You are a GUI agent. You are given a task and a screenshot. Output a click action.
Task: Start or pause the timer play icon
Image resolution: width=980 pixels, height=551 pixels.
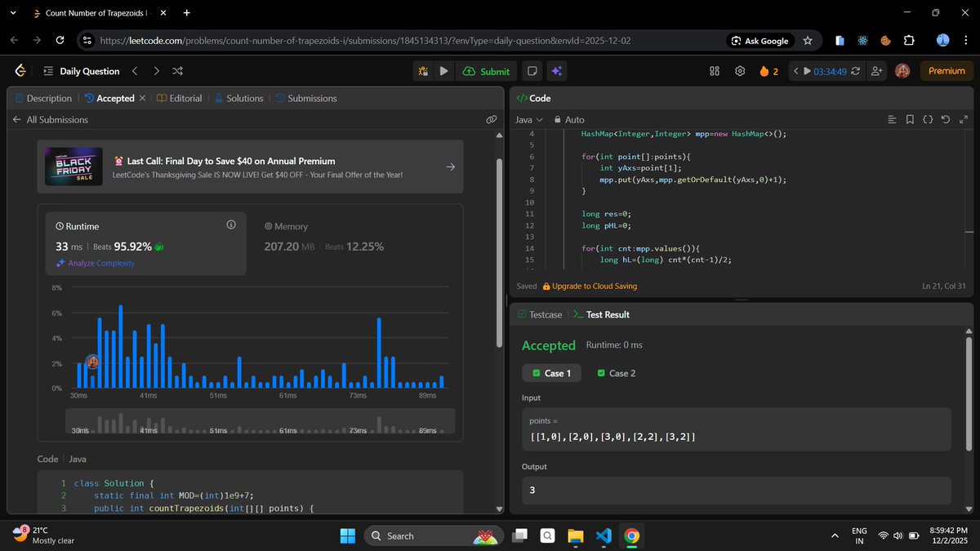click(807, 71)
